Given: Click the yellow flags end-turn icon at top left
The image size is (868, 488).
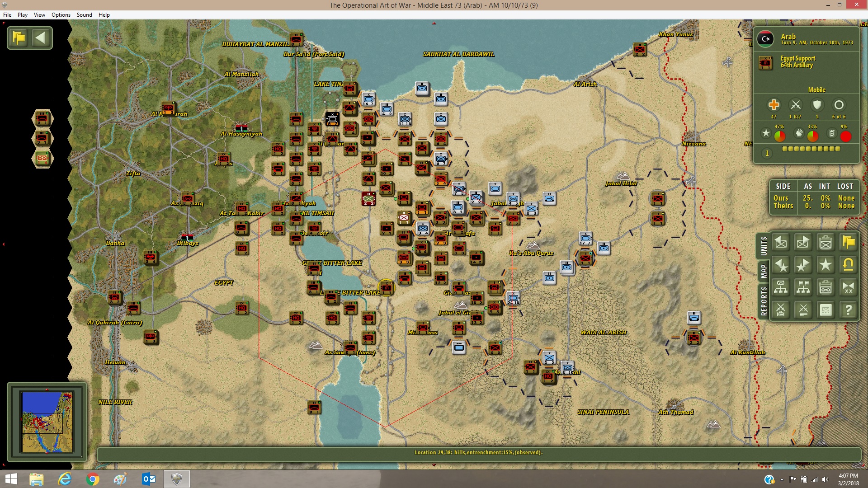Looking at the screenshot, I should pyautogui.click(x=19, y=38).
